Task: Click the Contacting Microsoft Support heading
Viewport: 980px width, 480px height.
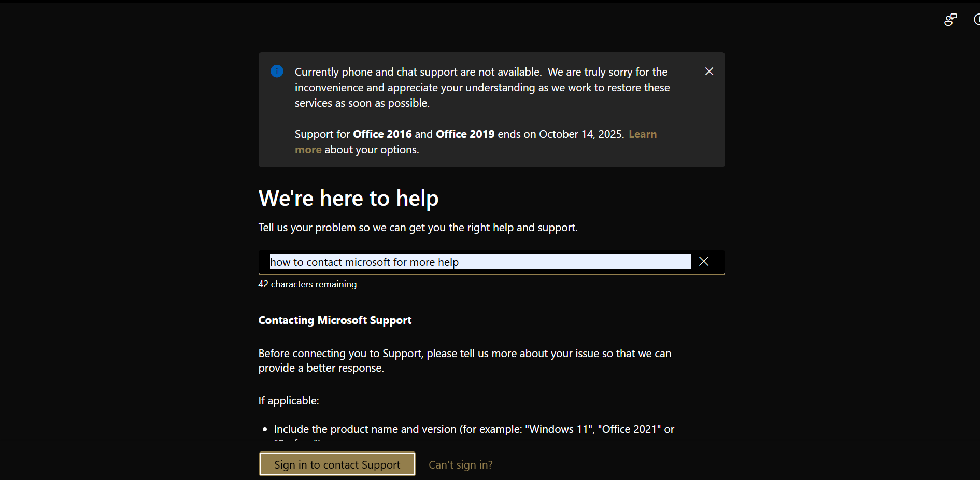Action: 334,320
